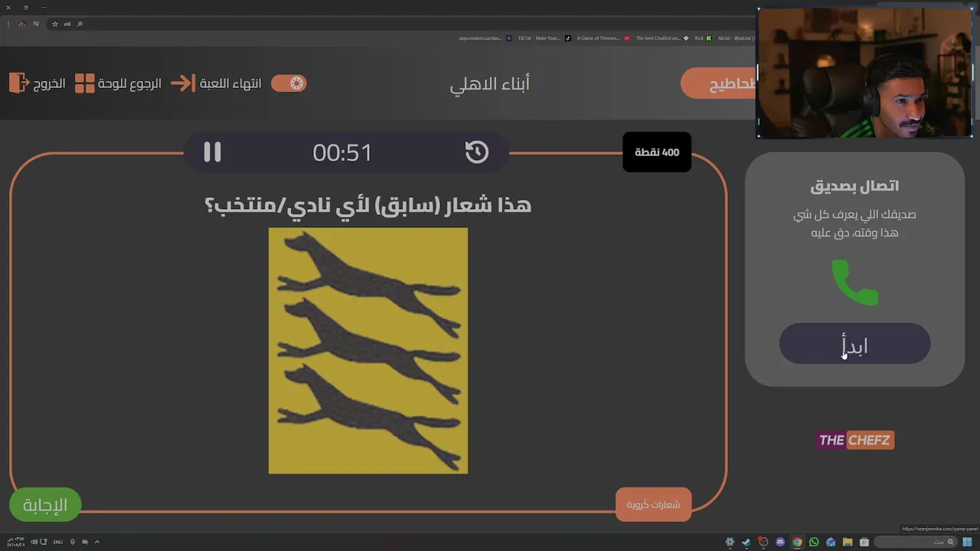The image size is (980, 551).
Task: Open Microsoft Store from the taskbar
Action: pyautogui.click(x=864, y=542)
